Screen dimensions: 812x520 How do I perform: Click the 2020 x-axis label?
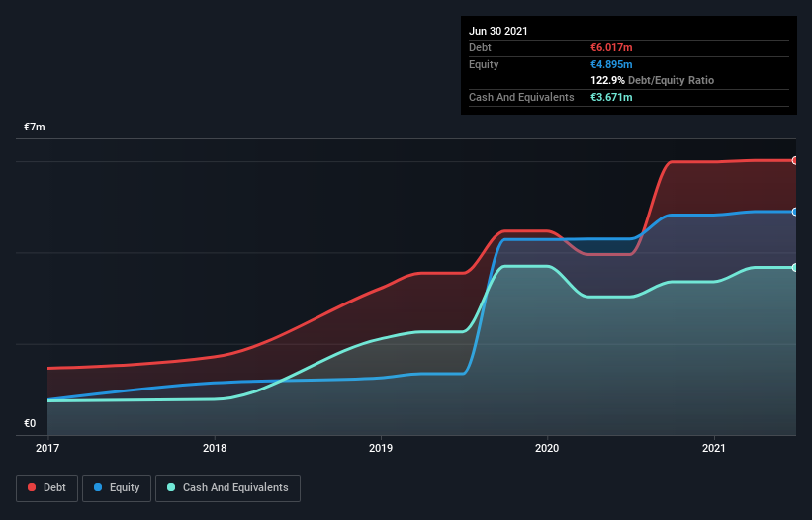pyautogui.click(x=547, y=448)
